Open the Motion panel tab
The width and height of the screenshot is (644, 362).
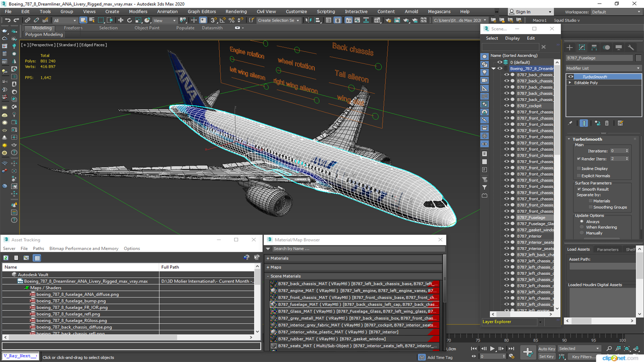point(606,48)
